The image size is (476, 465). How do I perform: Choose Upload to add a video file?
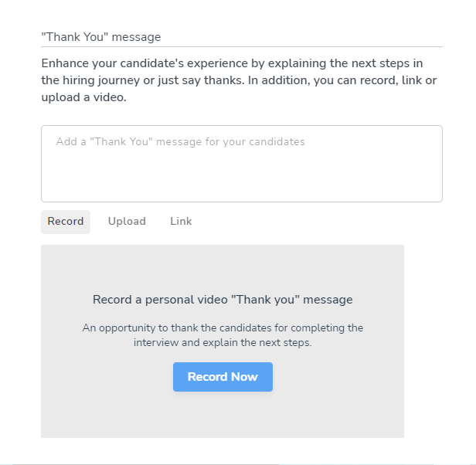point(127,222)
